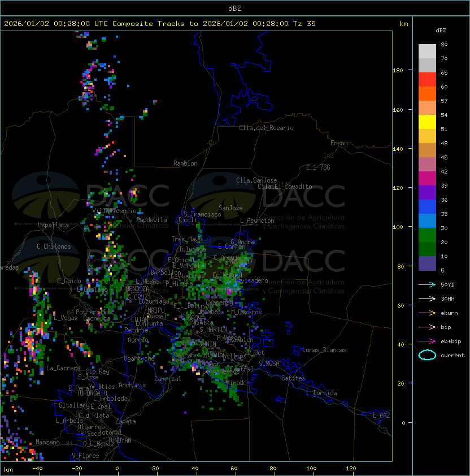Click the Mirador place label
The height and width of the screenshot is (476, 470).
[x=238, y=383]
